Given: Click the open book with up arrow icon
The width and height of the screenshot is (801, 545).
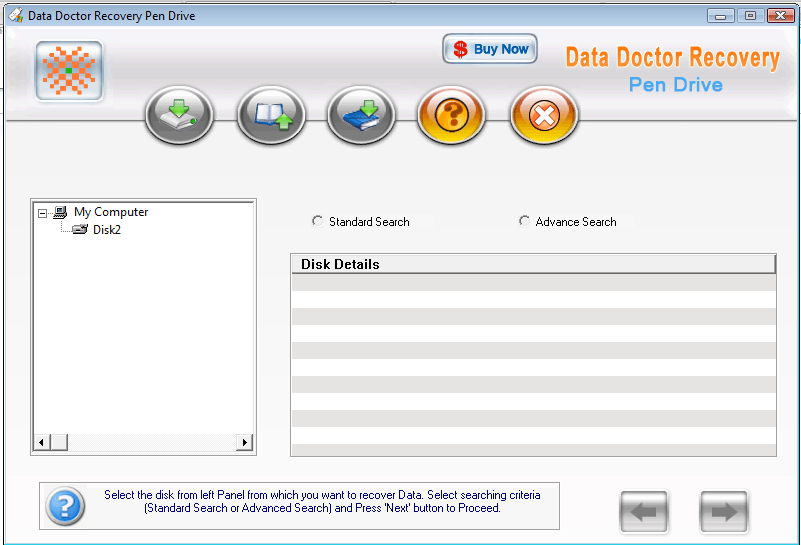Looking at the screenshot, I should tap(271, 115).
